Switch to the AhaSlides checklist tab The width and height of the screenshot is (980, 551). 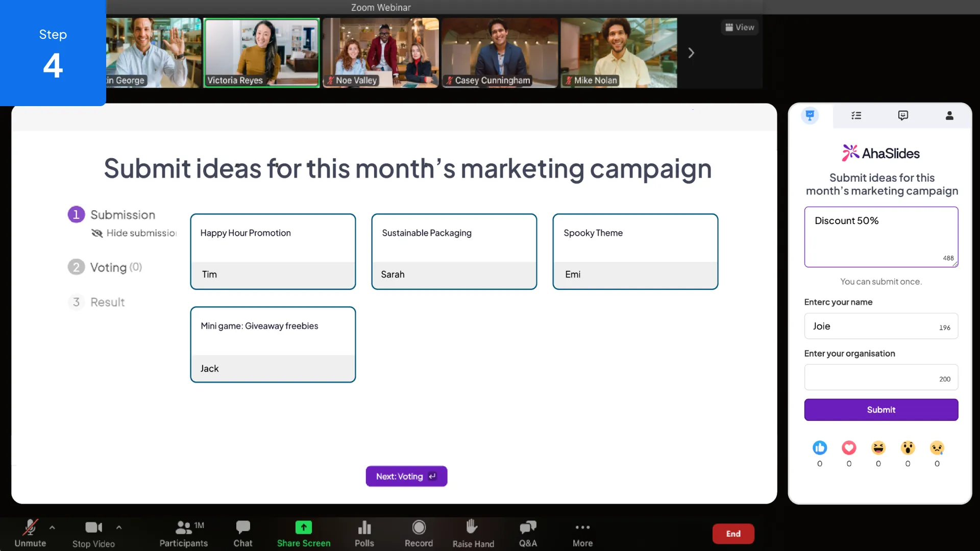[x=856, y=116]
